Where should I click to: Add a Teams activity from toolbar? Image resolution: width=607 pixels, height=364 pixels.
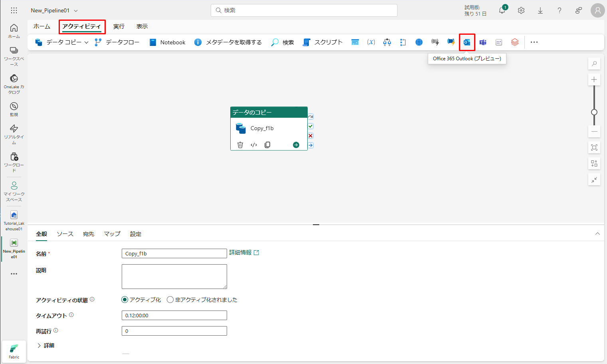(x=483, y=42)
